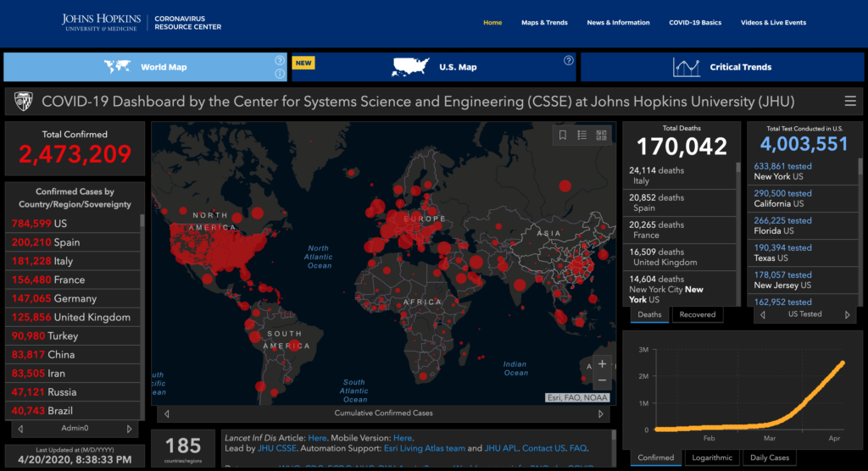This screenshot has height=471, width=868.
Task: Zoom out of the map with minus button
Action: tap(602, 381)
